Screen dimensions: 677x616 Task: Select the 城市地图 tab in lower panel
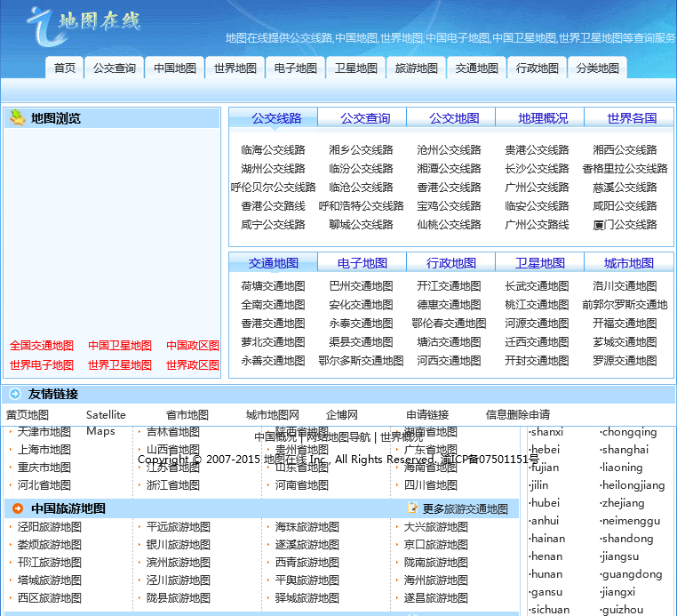click(629, 263)
